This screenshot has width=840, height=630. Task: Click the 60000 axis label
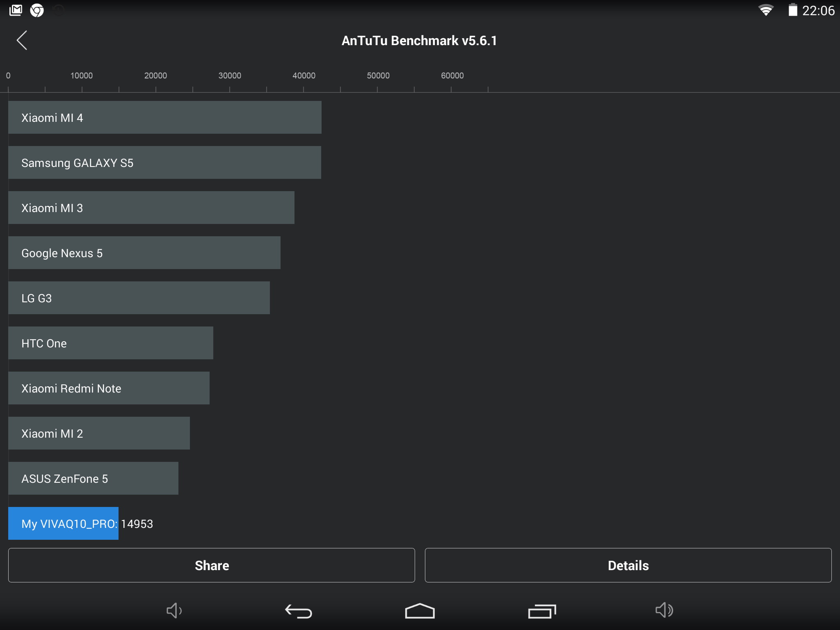(x=452, y=75)
